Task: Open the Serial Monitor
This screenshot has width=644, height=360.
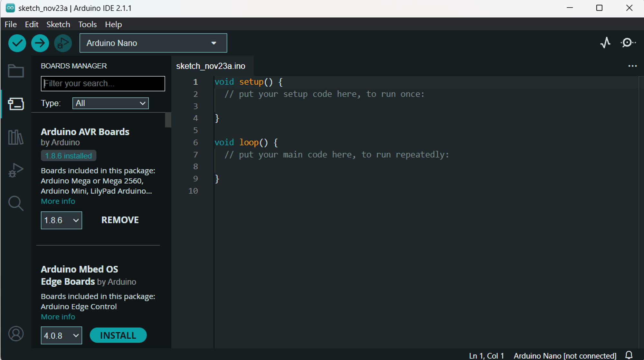Action: pyautogui.click(x=628, y=43)
